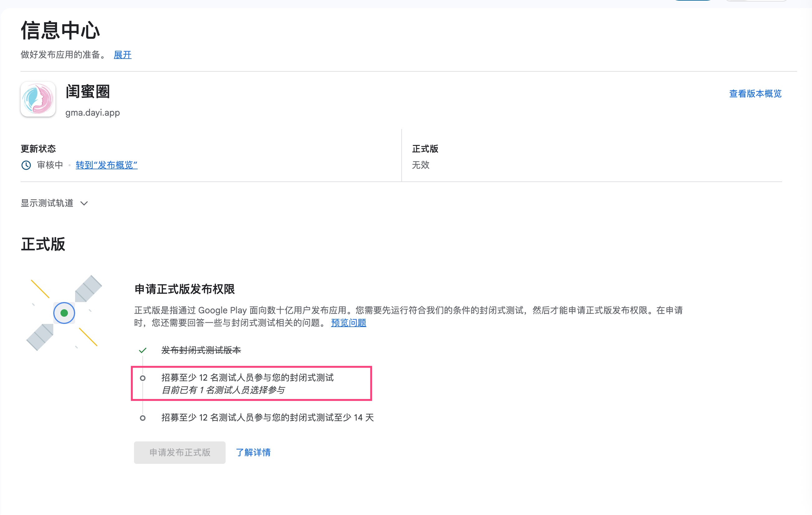Go to 转到"发布概览" link
The width and height of the screenshot is (812, 515).
(107, 165)
